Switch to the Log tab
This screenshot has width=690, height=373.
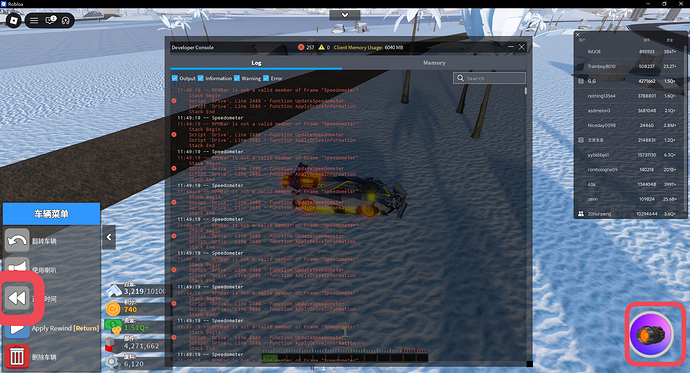coord(256,63)
